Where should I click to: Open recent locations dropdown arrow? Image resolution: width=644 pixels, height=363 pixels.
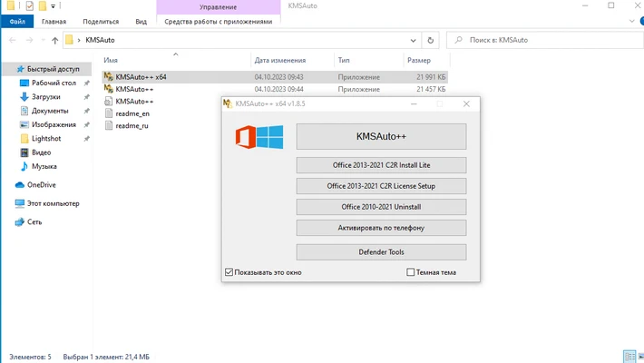click(44, 40)
